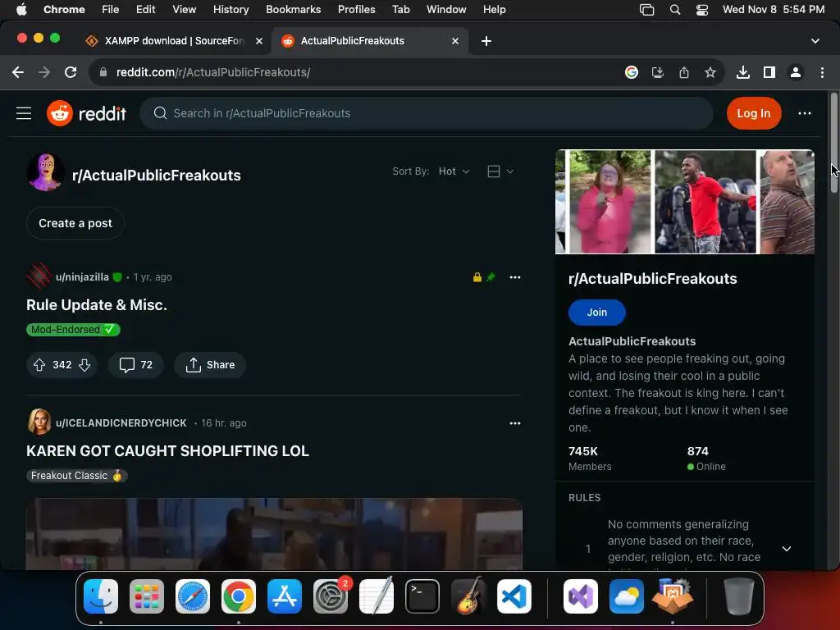Click the page vertical scrollbar
Viewport: 840px width, 630px height.
click(833, 143)
